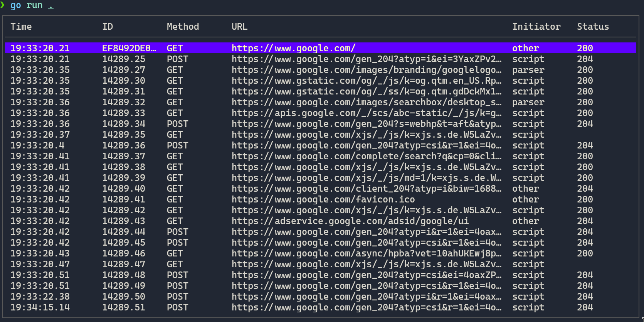Screen dimensions: 644x322
Task: Click the Status column header
Action: tap(593, 27)
